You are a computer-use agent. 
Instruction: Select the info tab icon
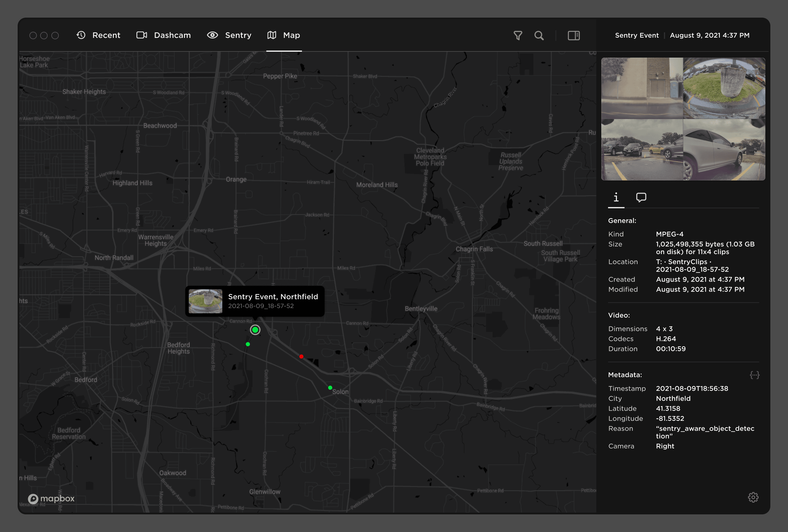point(616,197)
